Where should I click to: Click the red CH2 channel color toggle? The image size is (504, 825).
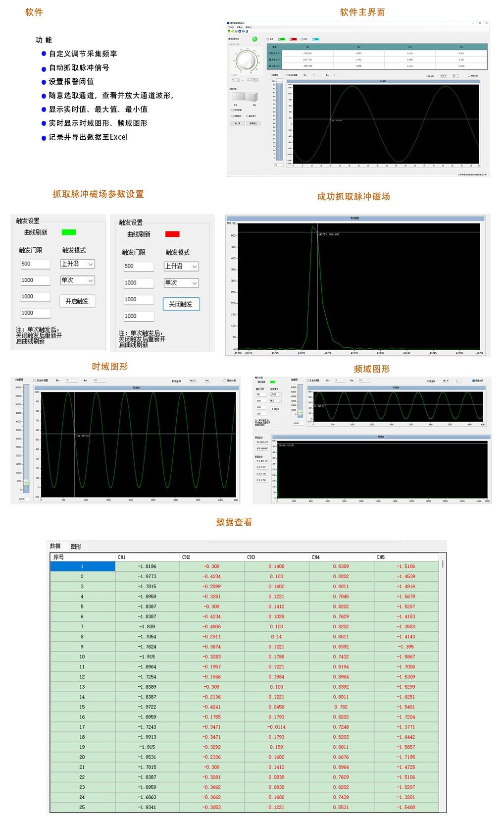tap(294, 39)
